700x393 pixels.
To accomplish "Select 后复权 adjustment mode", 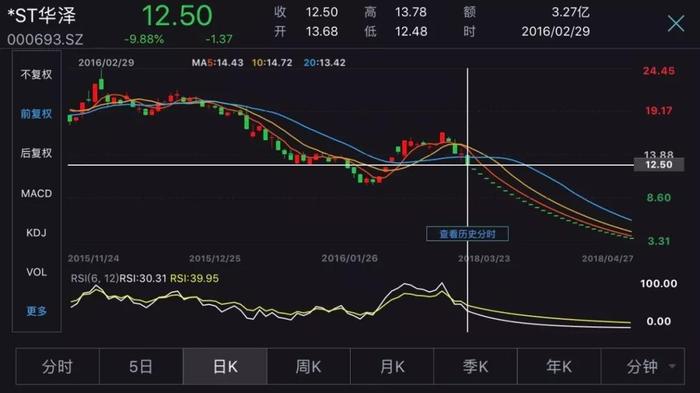I will [36, 153].
